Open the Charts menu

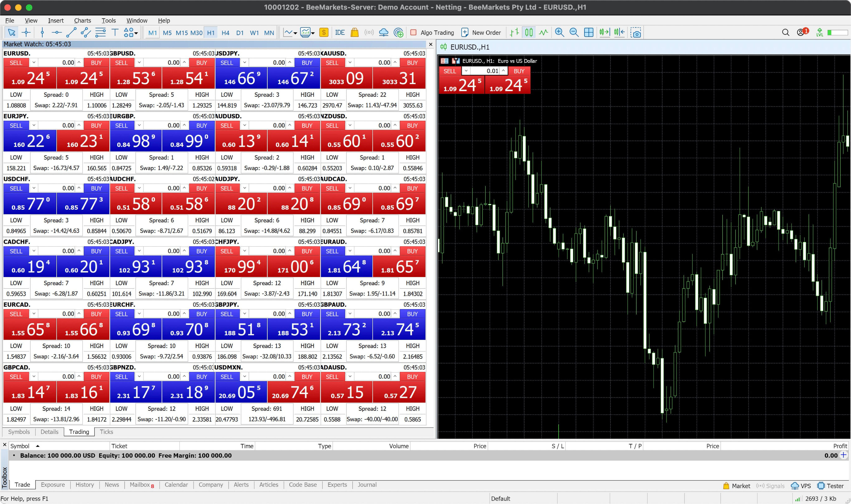(83, 20)
